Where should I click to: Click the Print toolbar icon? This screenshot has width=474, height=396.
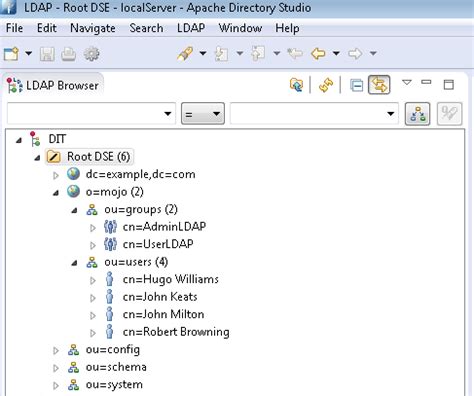coord(68,54)
